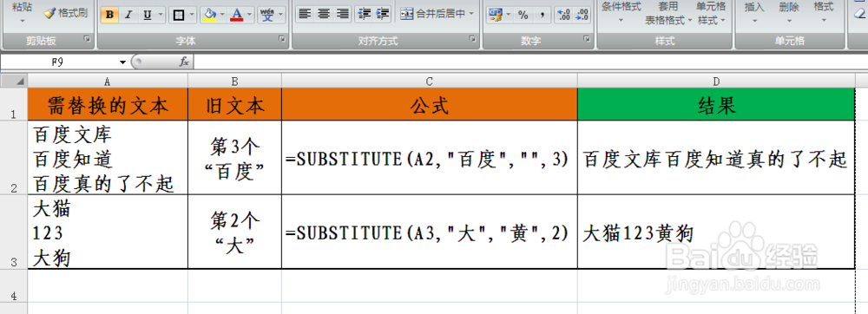Select row 1 header
868x314 pixels.
(x=14, y=104)
